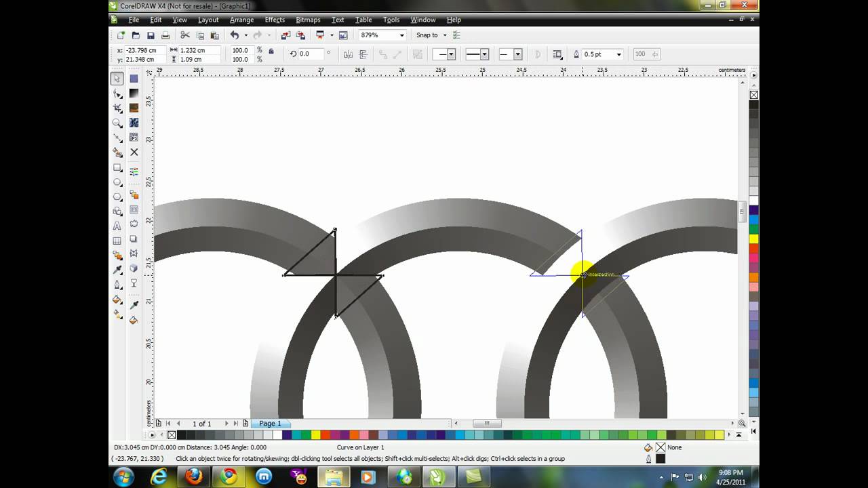Click the object width 1.232 cm field

pyautogui.click(x=199, y=50)
